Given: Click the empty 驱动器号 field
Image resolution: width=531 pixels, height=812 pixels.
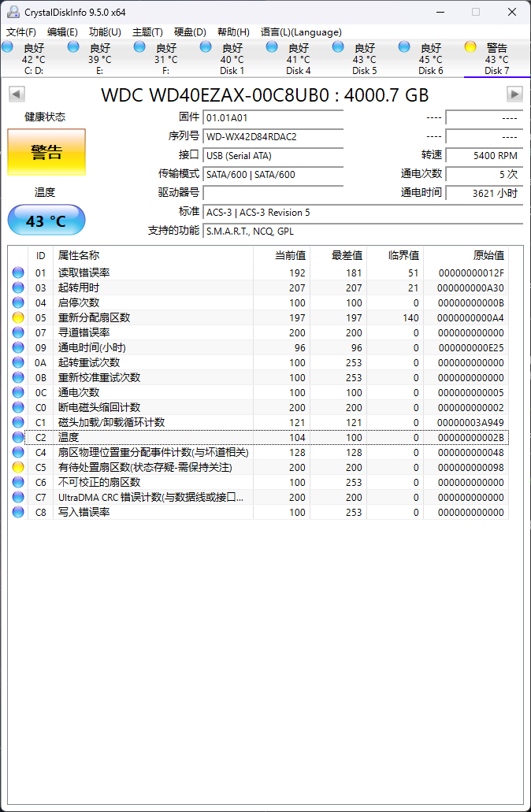Looking at the screenshot, I should (x=273, y=193).
